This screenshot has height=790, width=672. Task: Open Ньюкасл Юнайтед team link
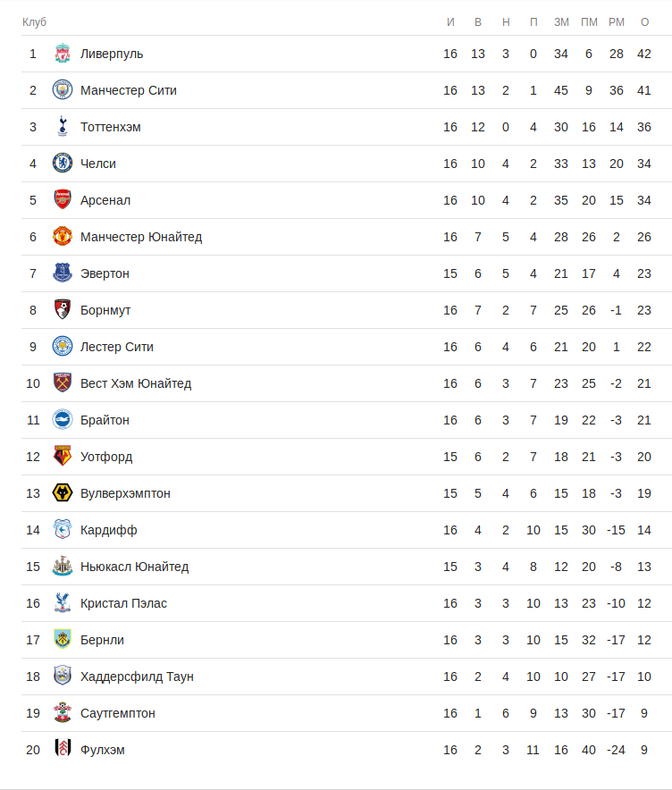coord(134,567)
